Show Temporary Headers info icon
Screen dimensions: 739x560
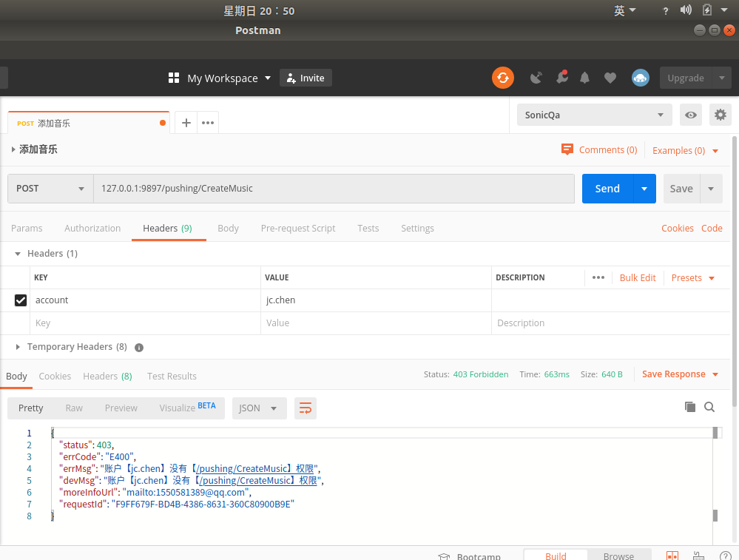point(139,348)
